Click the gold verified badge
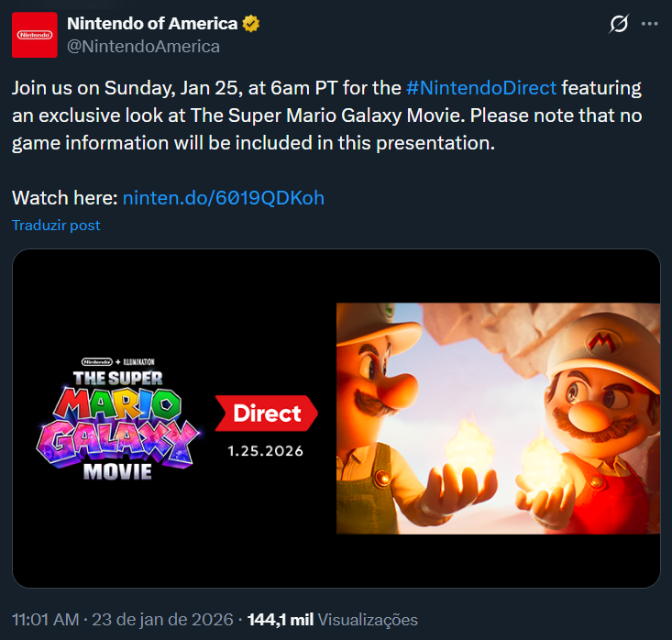Image resolution: width=672 pixels, height=640 pixels. click(251, 24)
